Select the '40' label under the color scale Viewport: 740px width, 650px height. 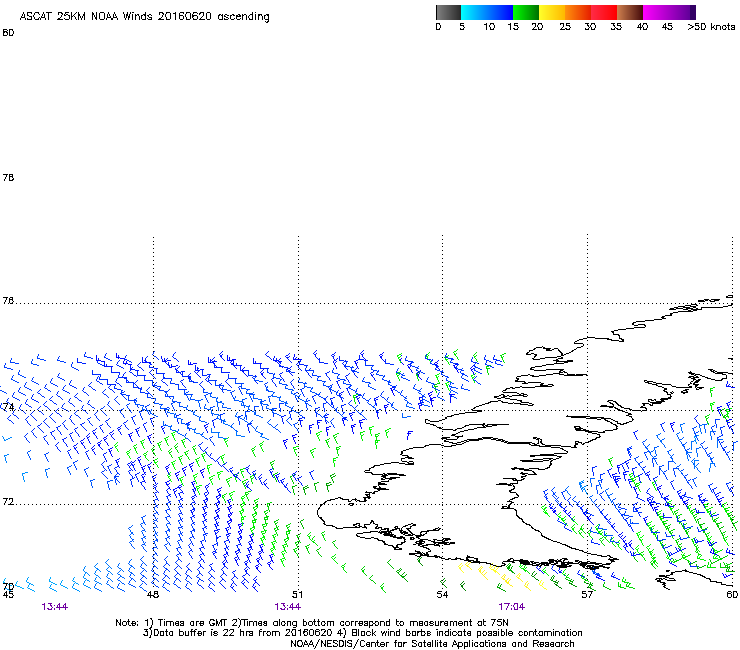click(642, 27)
